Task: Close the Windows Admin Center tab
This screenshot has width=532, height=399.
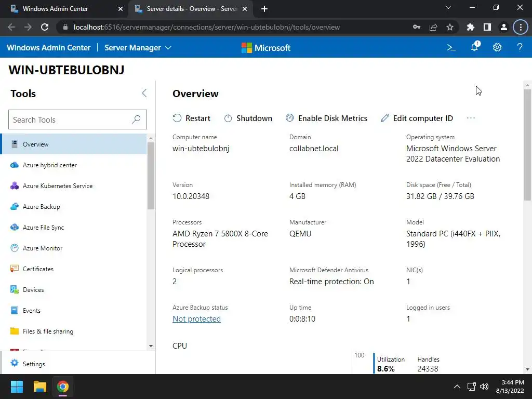Action: tap(121, 9)
